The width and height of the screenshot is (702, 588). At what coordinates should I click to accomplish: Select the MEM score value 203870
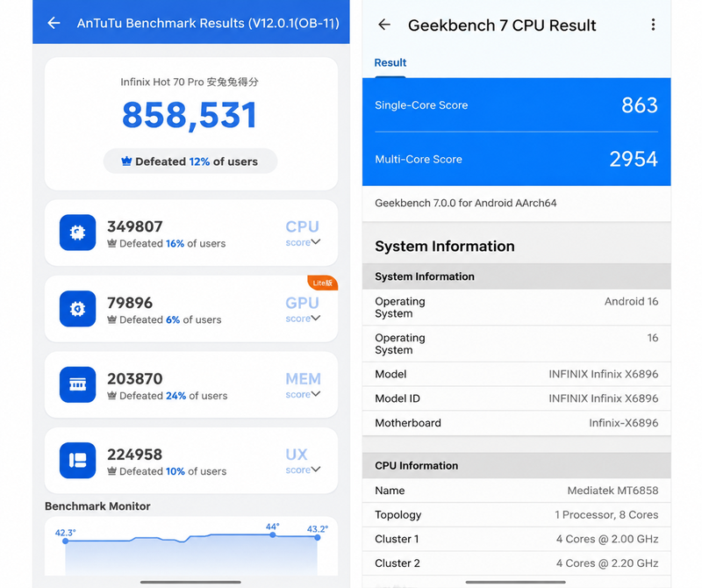coord(135,379)
